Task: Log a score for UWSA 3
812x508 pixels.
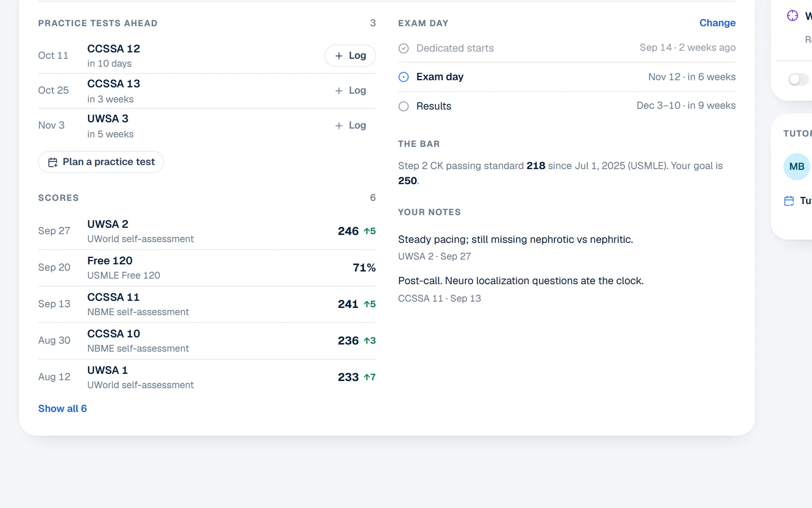Action: coord(350,125)
